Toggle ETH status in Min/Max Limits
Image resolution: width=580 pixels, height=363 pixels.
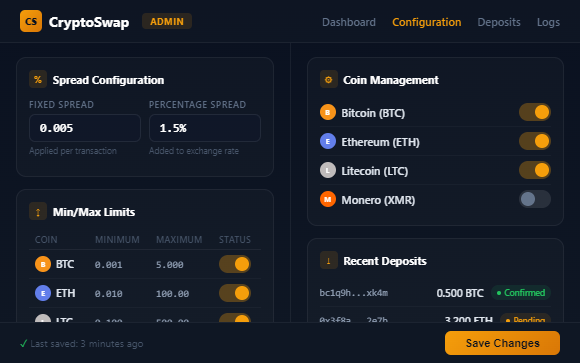pos(235,293)
